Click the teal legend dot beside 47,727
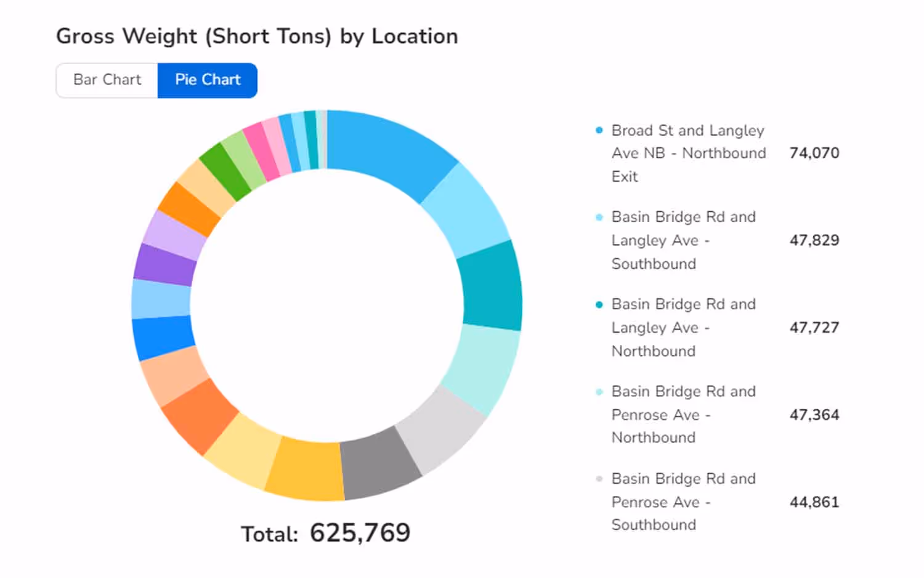924x578 pixels. [x=599, y=304]
